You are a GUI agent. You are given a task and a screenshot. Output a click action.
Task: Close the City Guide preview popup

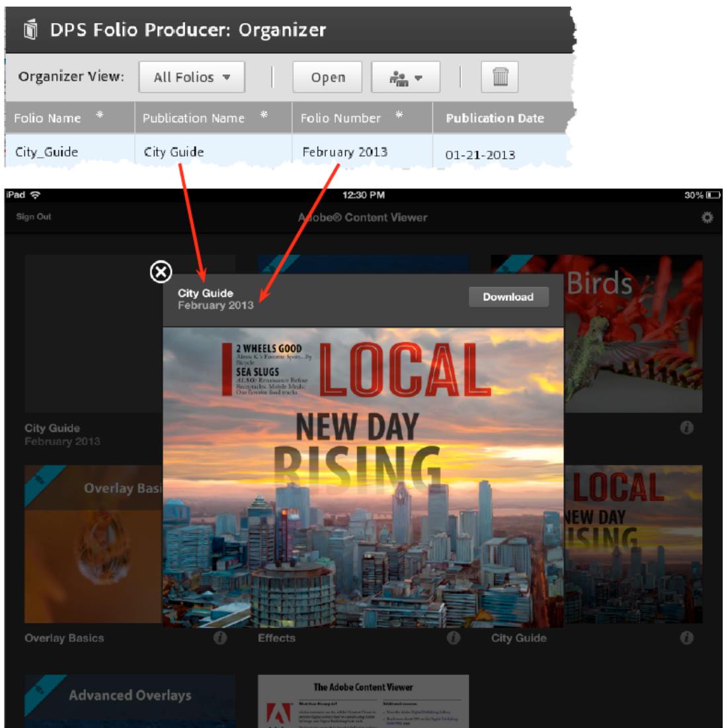pyautogui.click(x=161, y=272)
